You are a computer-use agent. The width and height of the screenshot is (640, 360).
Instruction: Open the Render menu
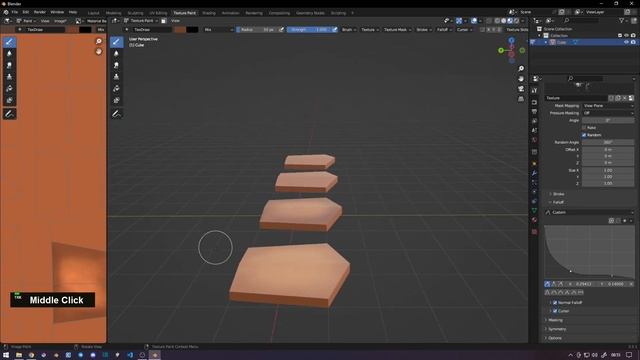40,12
